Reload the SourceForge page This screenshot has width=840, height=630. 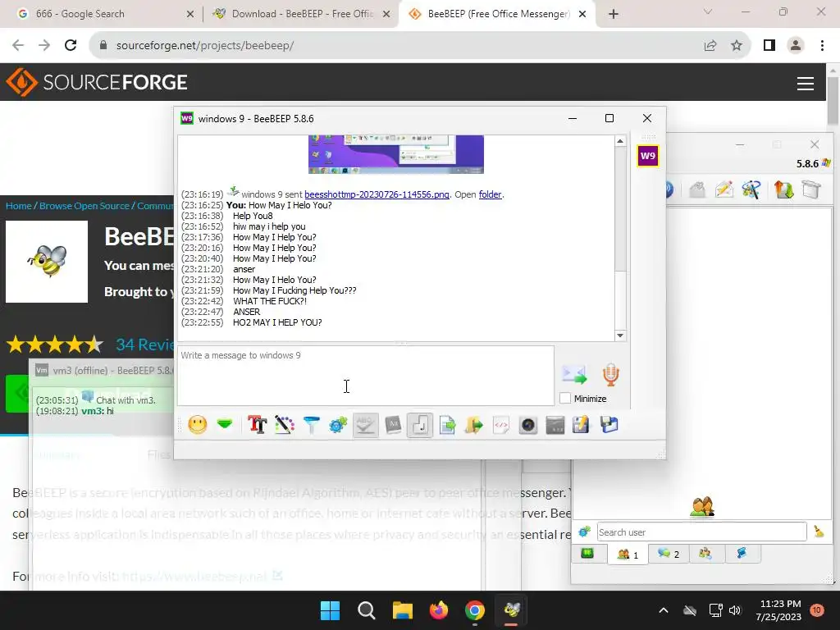(71, 46)
